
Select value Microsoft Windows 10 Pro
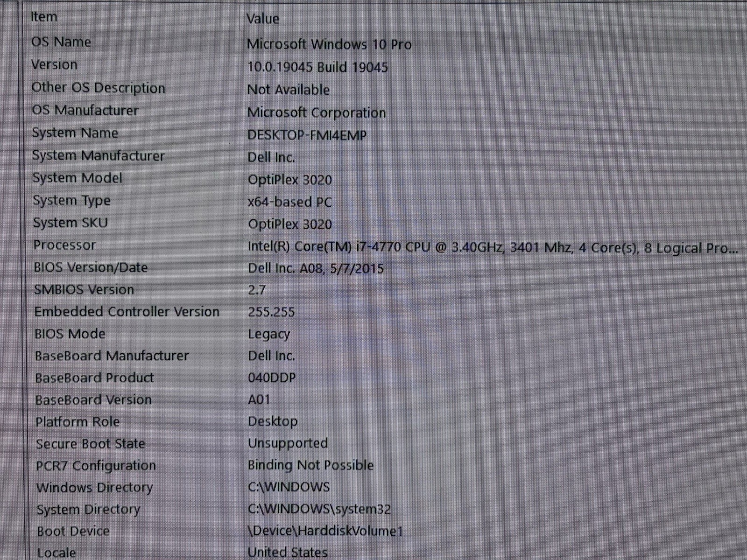tap(329, 44)
